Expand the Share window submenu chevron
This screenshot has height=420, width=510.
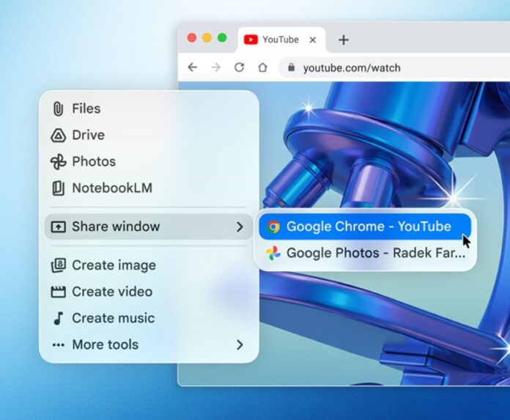(240, 226)
